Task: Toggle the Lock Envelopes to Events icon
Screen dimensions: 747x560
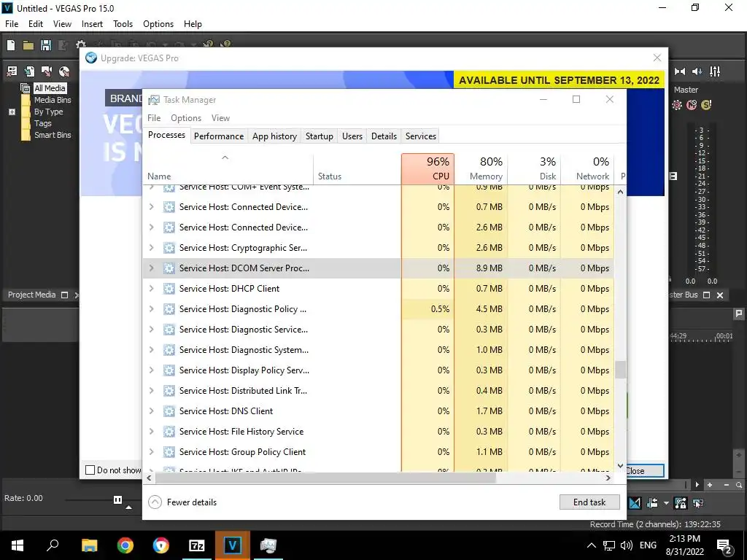Action: click(681, 503)
